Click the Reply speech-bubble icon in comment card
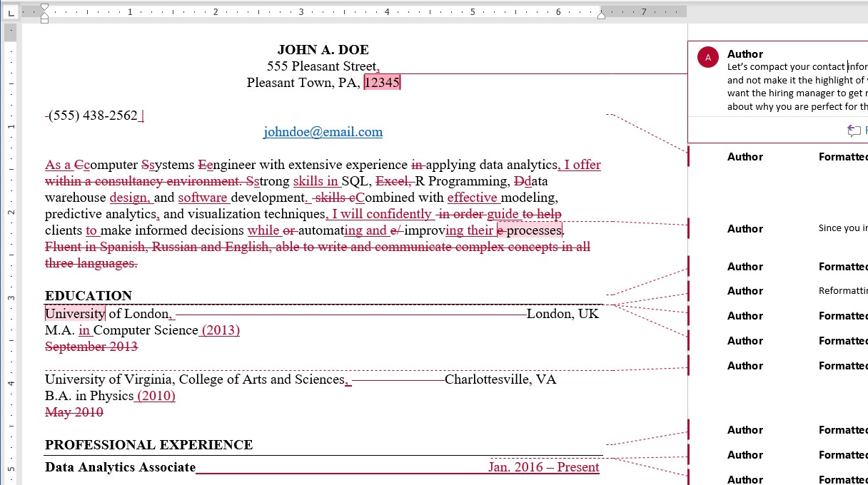The image size is (868, 485). tap(854, 131)
